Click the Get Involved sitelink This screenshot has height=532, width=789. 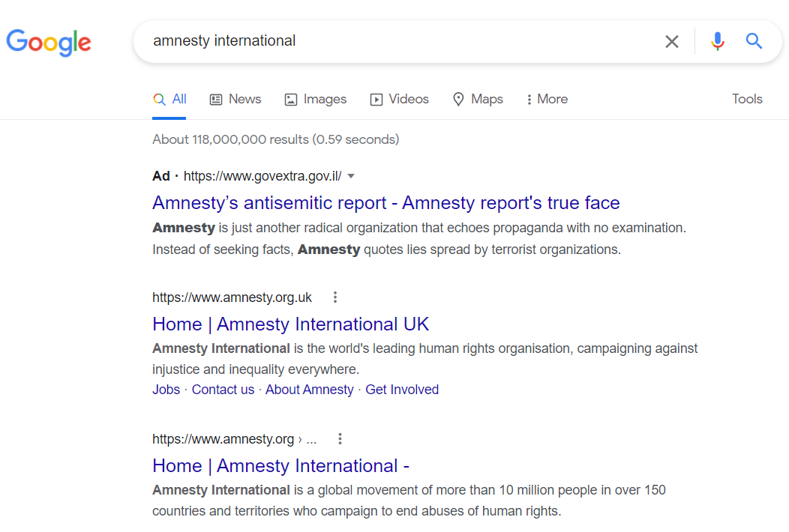coord(402,389)
